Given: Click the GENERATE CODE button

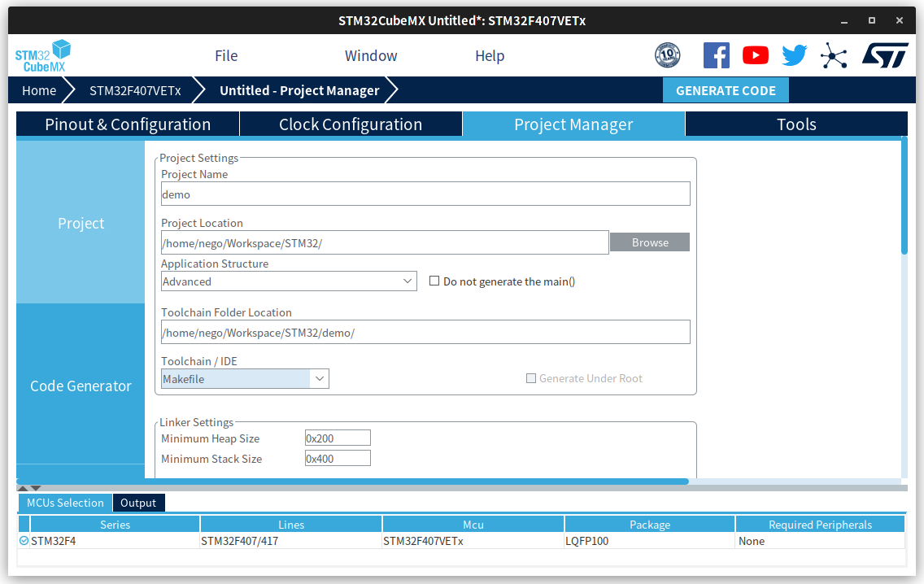Looking at the screenshot, I should point(726,91).
